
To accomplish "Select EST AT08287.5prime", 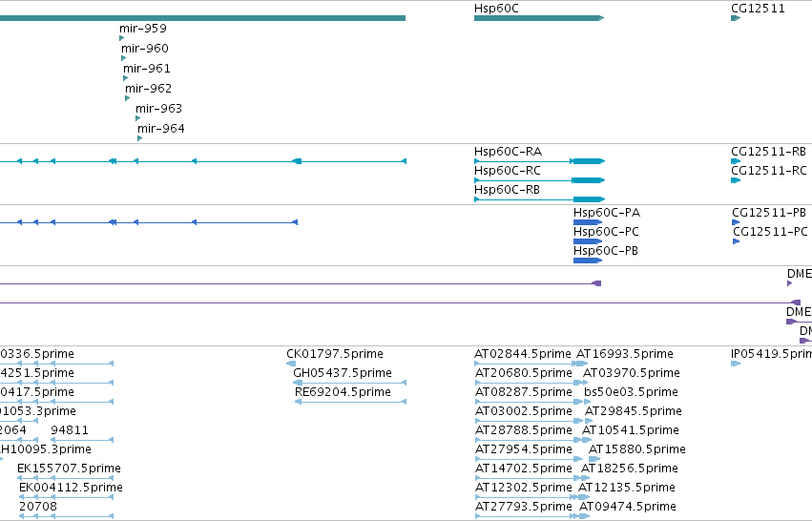I will click(x=524, y=392).
